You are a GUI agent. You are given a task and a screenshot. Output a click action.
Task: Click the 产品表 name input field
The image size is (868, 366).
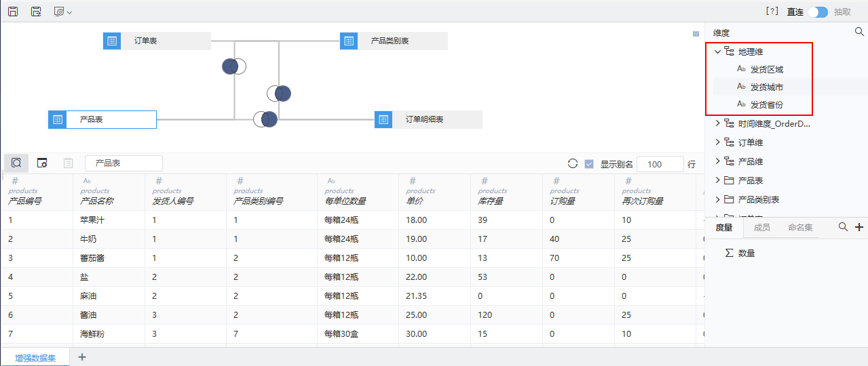tap(124, 163)
